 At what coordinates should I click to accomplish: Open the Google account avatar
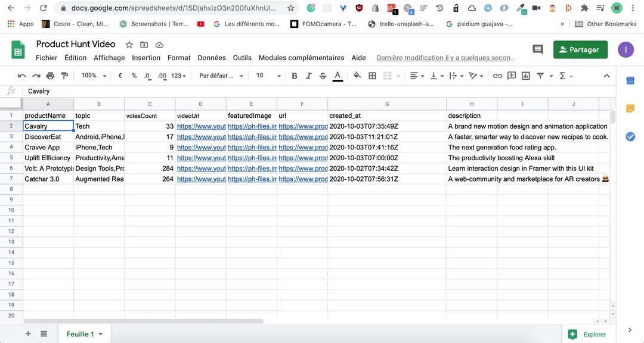click(x=626, y=49)
